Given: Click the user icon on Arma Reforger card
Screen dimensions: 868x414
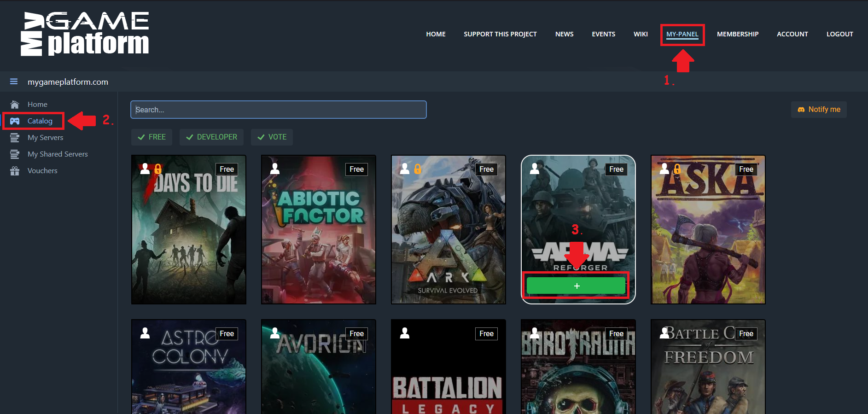Looking at the screenshot, I should tap(535, 169).
